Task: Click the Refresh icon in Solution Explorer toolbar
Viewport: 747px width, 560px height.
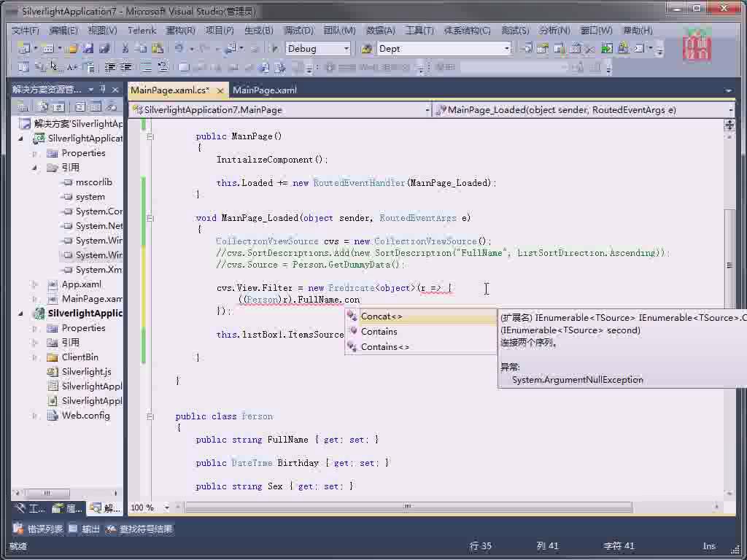Action: (x=58, y=106)
